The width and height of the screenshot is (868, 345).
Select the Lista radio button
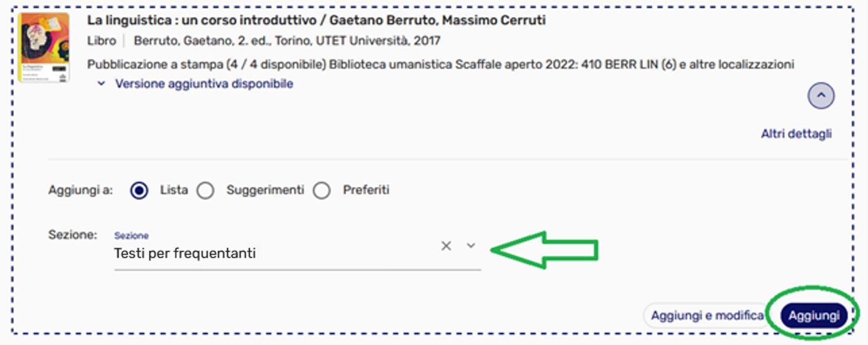pos(139,191)
